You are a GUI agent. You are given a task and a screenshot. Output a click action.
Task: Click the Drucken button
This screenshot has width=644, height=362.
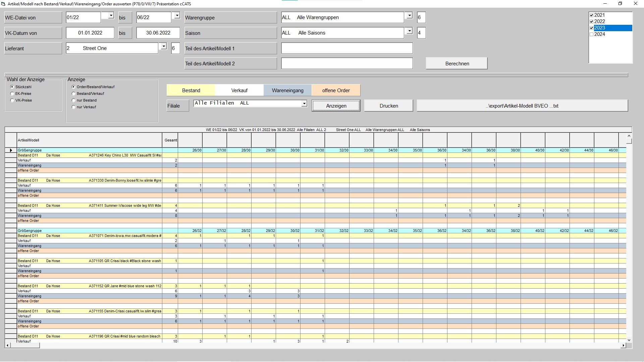(388, 105)
